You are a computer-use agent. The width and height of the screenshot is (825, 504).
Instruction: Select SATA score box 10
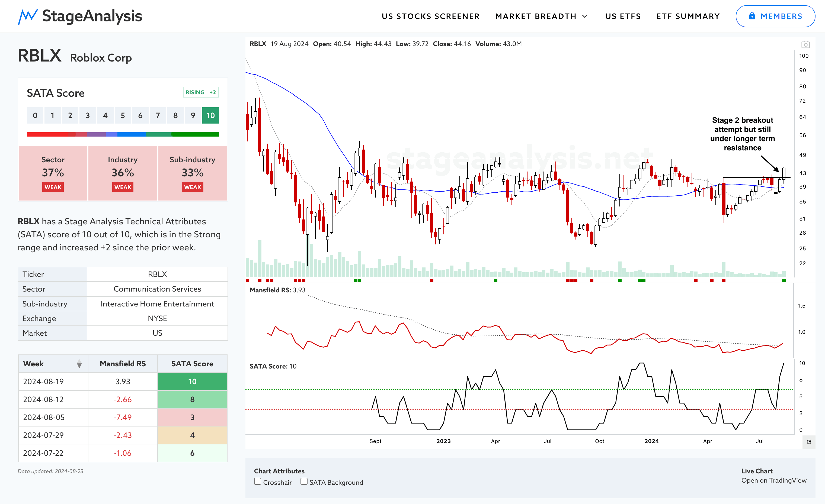(x=210, y=115)
